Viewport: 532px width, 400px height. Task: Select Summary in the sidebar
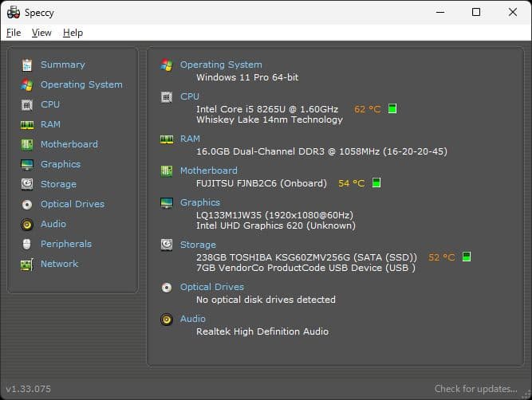63,65
